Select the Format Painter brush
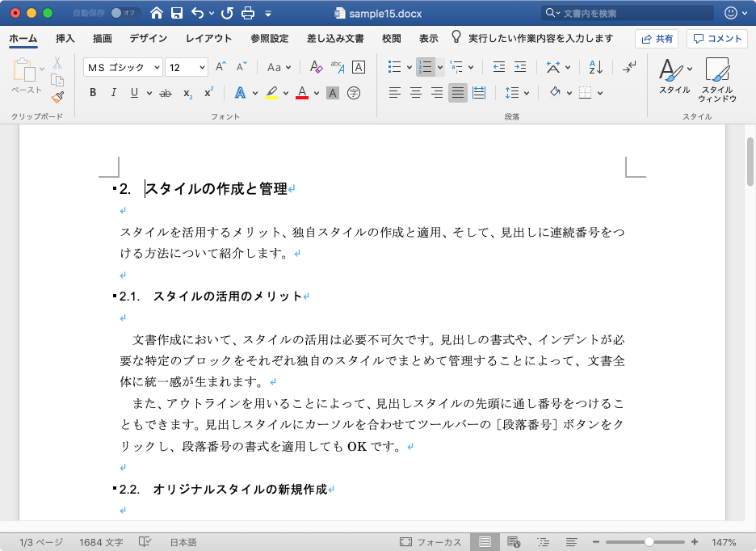 pyautogui.click(x=57, y=98)
